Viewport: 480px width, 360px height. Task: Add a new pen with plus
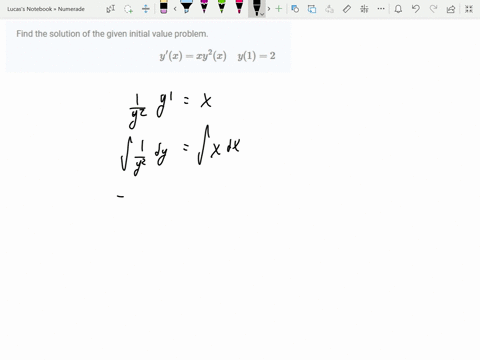click(279, 9)
